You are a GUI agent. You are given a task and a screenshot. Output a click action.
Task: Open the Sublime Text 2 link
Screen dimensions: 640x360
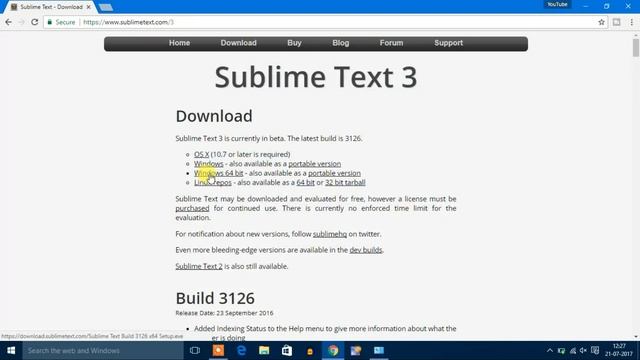coord(199,266)
